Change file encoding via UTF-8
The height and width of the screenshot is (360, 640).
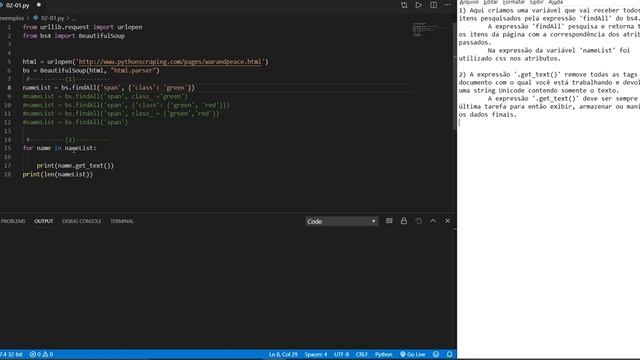(342, 354)
